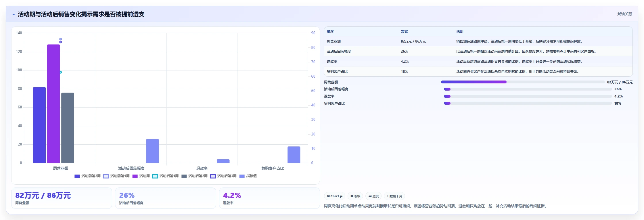This screenshot has height=220, width=644.
Task: Open the 26% 活动后回落幅度 data card
Action: pyautogui.click(x=166, y=198)
